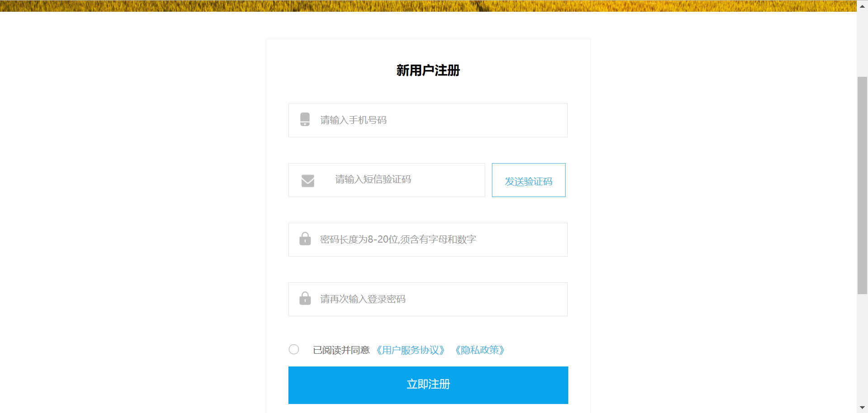Image resolution: width=868 pixels, height=413 pixels.
Task: Focus the 请输入手机号码 input field
Action: click(428, 121)
